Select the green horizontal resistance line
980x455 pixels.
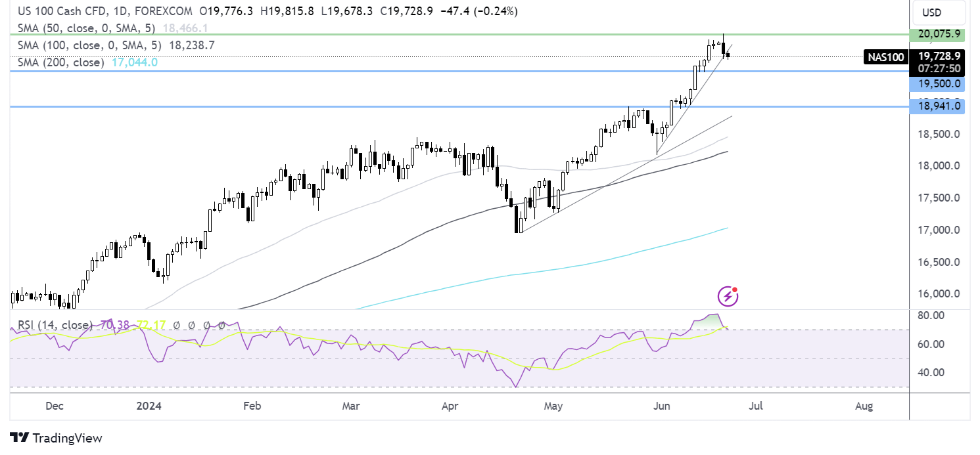pyautogui.click(x=460, y=33)
